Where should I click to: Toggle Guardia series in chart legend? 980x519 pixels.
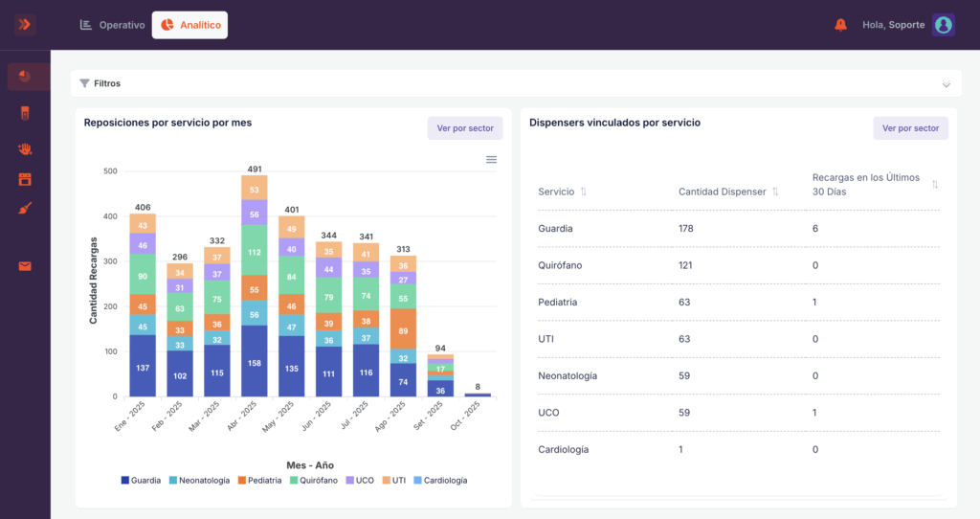(141, 481)
